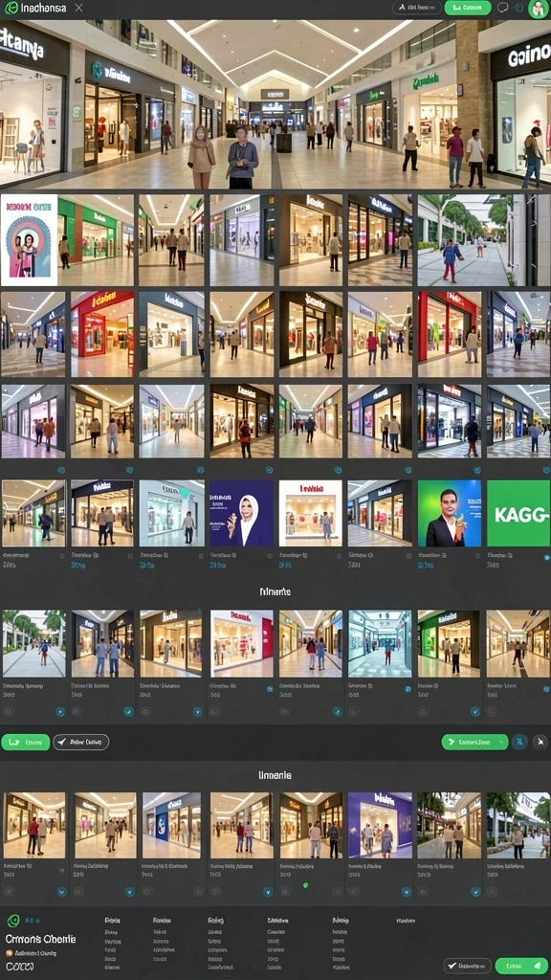
Task: Click the green pill button in the top bar
Action: coord(468,8)
